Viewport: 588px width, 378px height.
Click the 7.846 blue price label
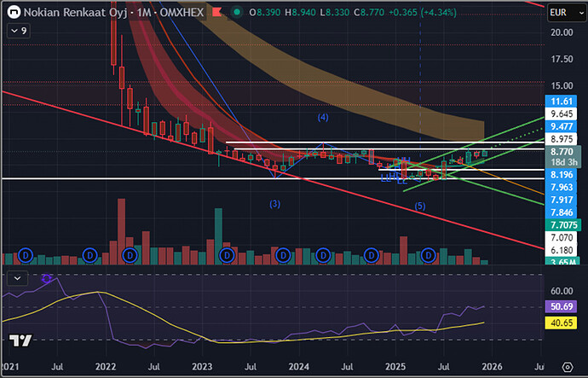coord(562,212)
